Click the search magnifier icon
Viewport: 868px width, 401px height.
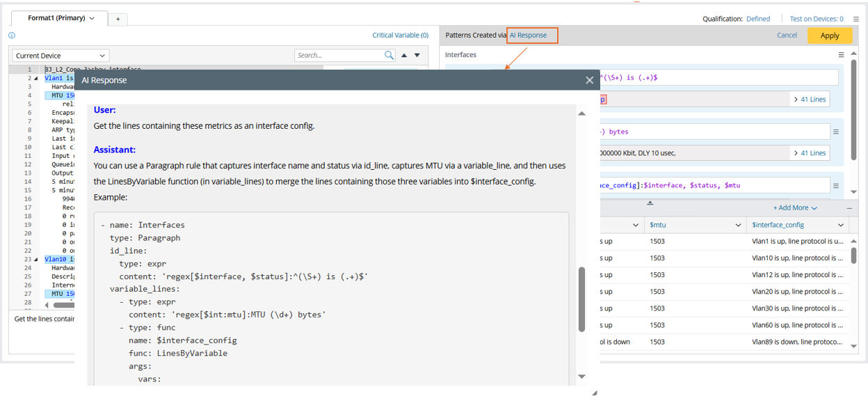[x=389, y=55]
